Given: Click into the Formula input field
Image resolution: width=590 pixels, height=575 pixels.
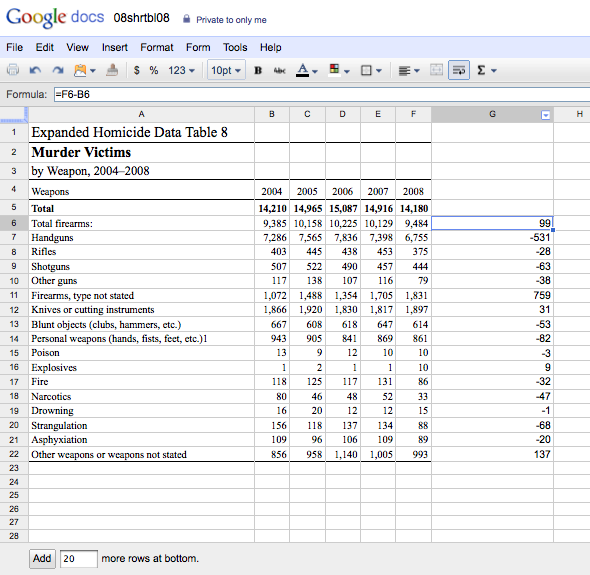Looking at the screenshot, I should pyautogui.click(x=322, y=94).
